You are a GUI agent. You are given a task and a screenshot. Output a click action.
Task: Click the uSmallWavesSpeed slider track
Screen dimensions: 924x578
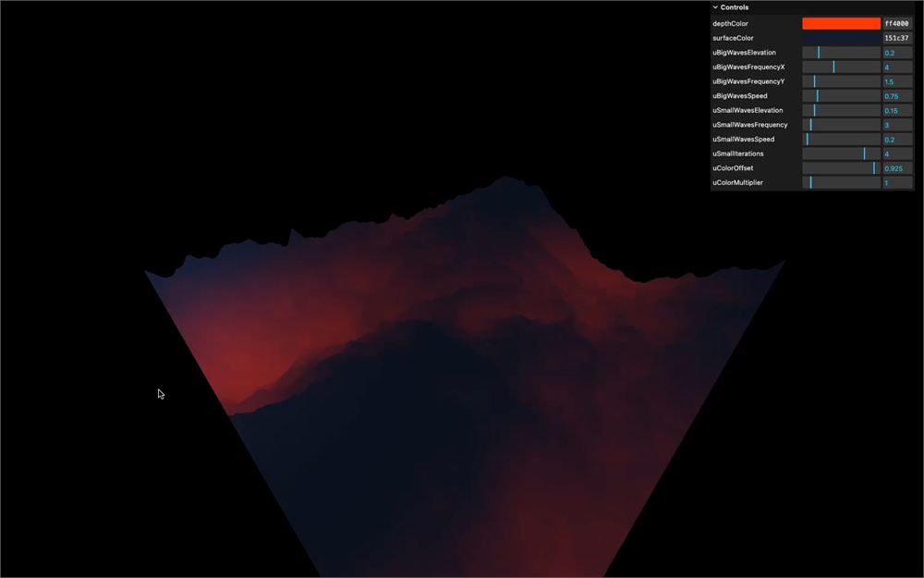[x=841, y=140]
